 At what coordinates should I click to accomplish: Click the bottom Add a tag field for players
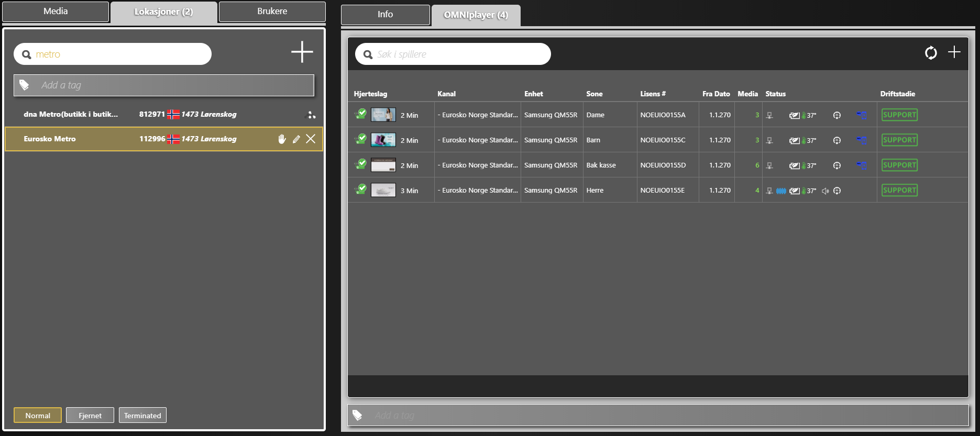(658, 415)
